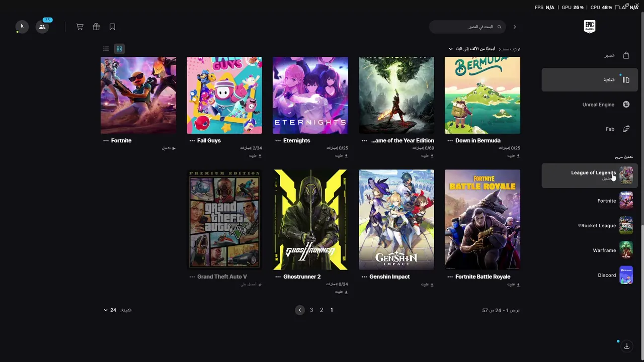Open options for Fall Guys
Viewport: 644px width, 362px height.
coord(192,141)
